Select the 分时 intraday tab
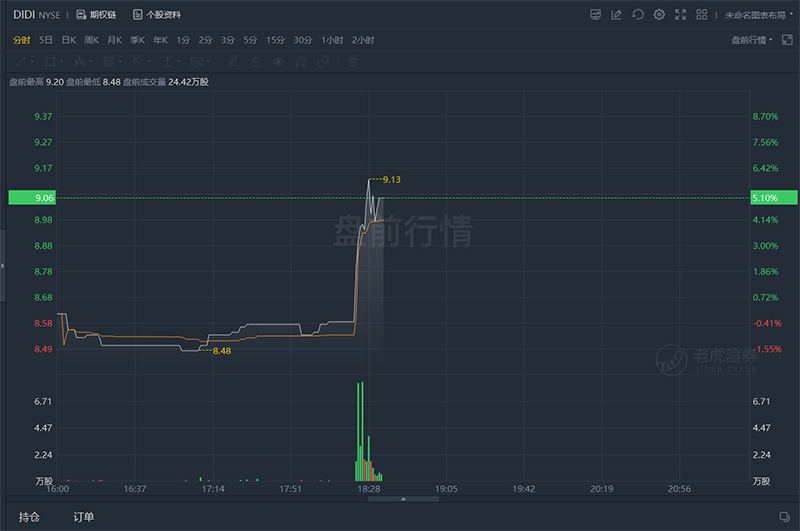Image resolution: width=800 pixels, height=531 pixels. pyautogui.click(x=22, y=40)
